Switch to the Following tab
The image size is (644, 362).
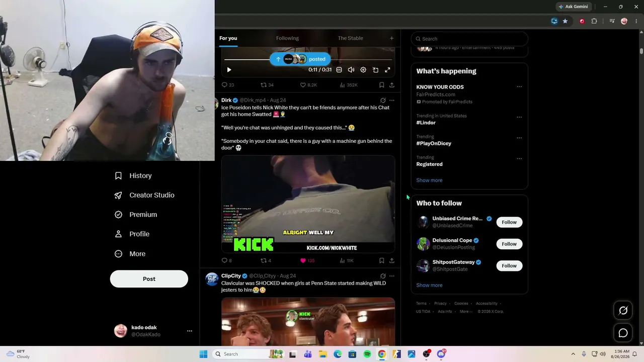coord(287,38)
